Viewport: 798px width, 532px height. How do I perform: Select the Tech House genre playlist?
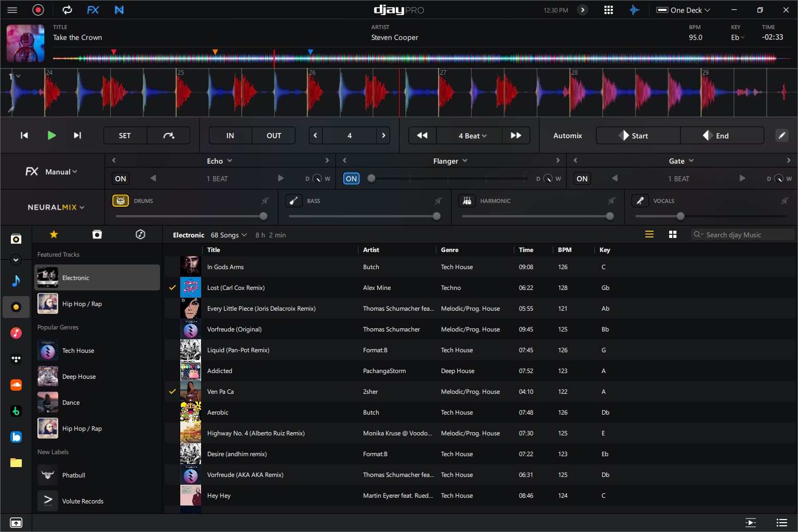[78, 351]
